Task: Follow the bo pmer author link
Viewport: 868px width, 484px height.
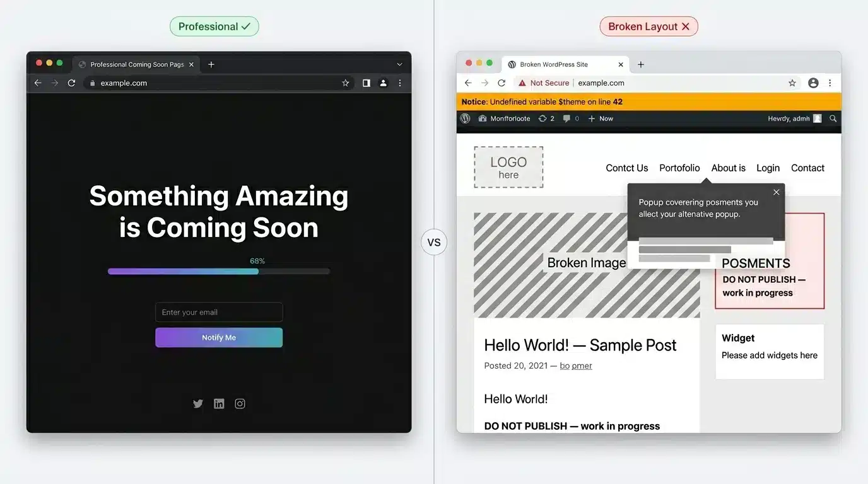Action: click(576, 366)
